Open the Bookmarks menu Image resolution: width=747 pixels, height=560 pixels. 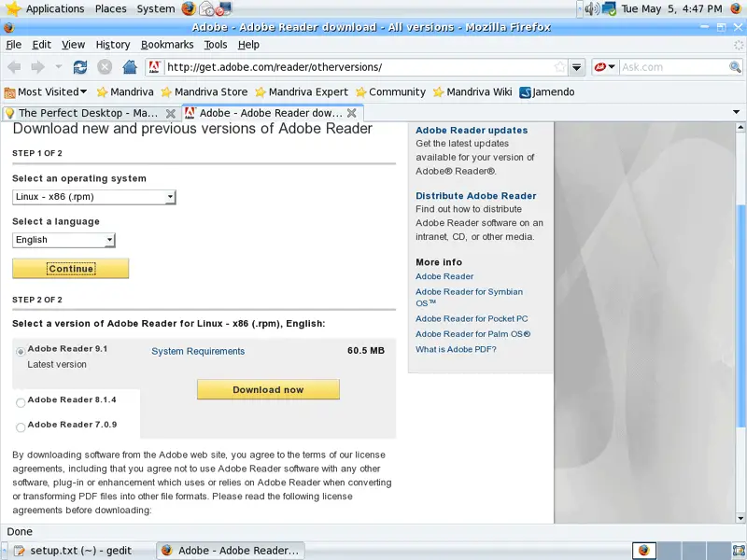tap(167, 45)
